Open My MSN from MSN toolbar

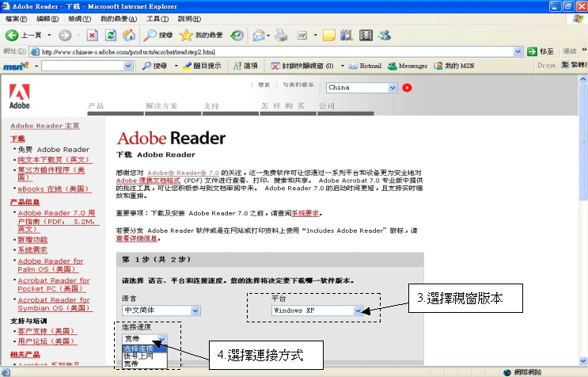tap(454, 66)
